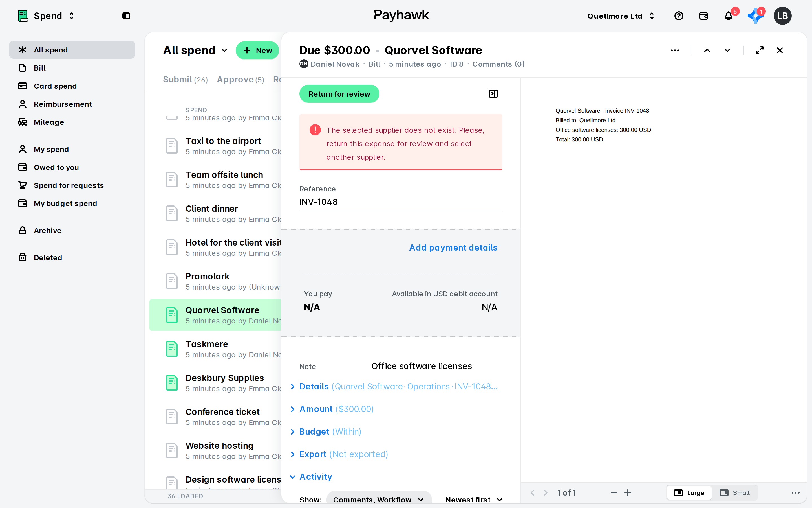Switch preview layout to Small

coord(734,492)
